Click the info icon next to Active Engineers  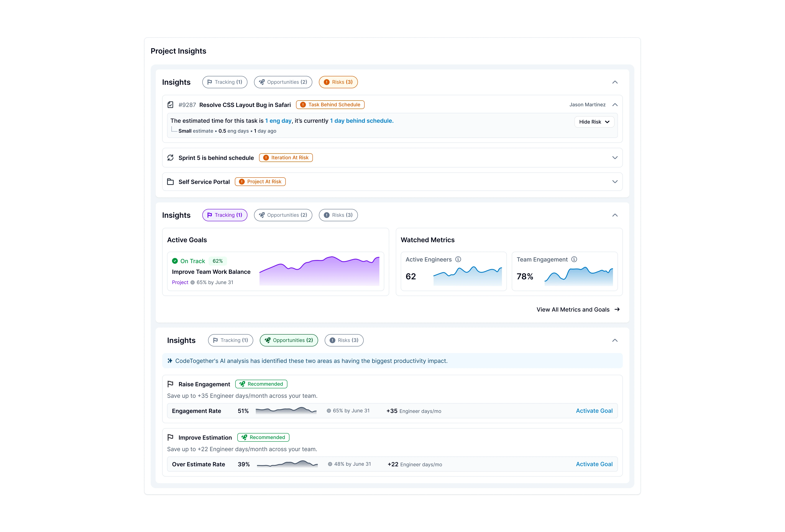[x=458, y=259]
